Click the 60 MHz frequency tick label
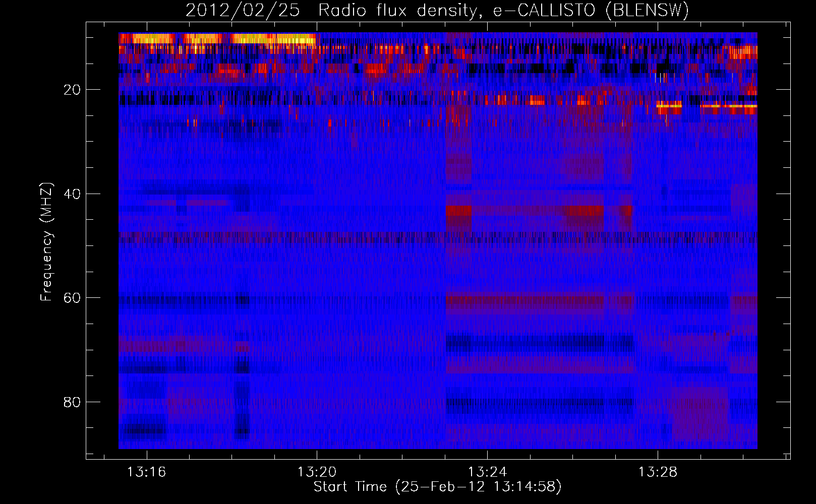This screenshot has width=816, height=504. pyautogui.click(x=72, y=298)
